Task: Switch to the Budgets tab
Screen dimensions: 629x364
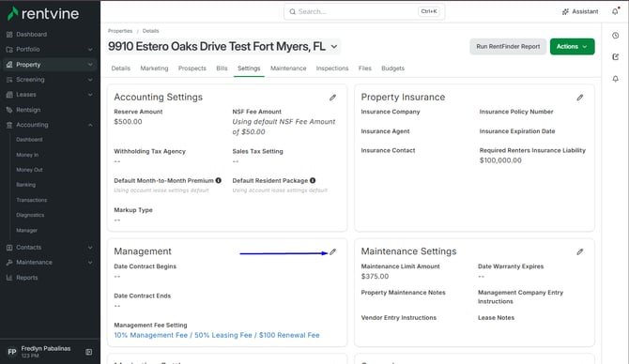Action: tap(392, 68)
